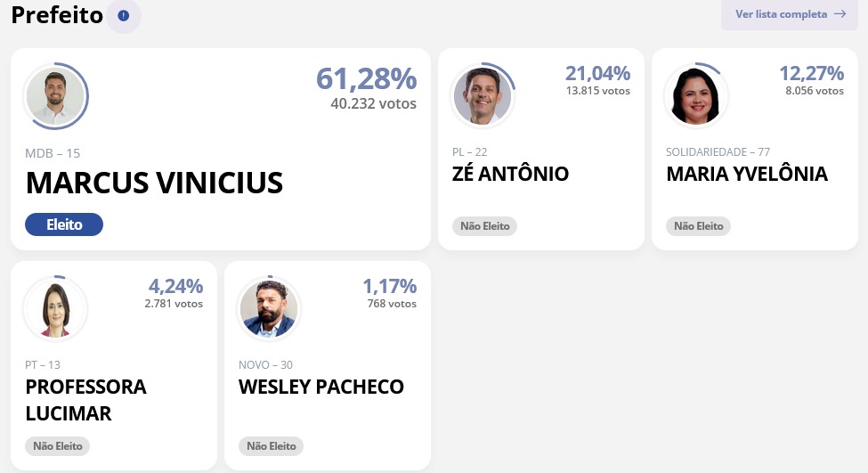Click Wesley Pacheco's portrait
The width and height of the screenshot is (868, 473).
point(269,308)
